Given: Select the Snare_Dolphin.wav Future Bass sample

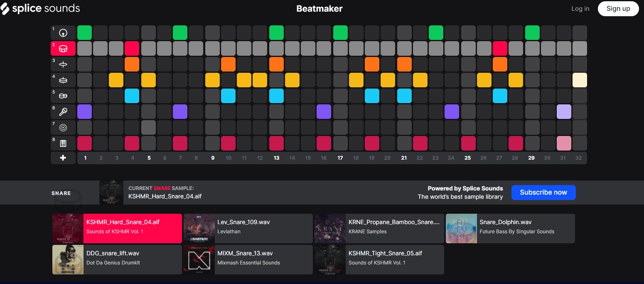Looking at the screenshot, I should pos(510,228).
